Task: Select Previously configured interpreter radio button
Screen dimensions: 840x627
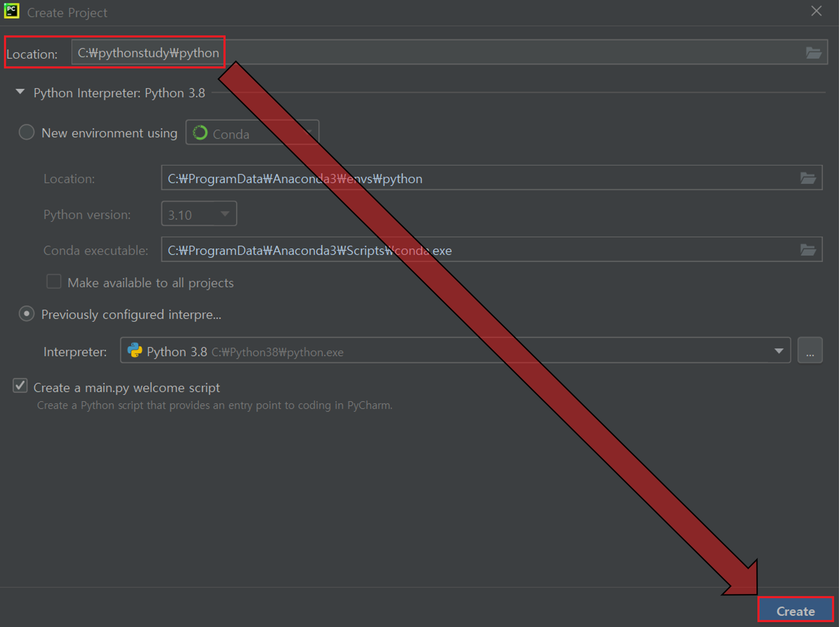Action: (26, 314)
